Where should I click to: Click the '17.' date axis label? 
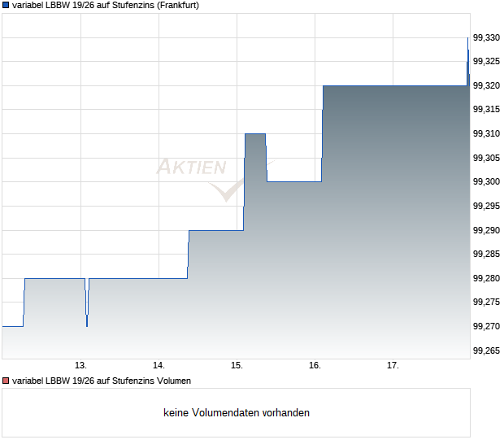[393, 366]
